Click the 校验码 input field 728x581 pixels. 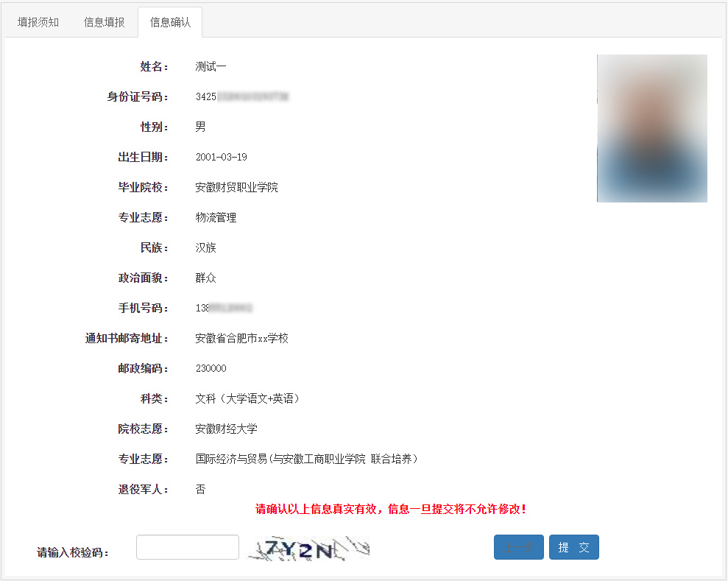(x=188, y=547)
